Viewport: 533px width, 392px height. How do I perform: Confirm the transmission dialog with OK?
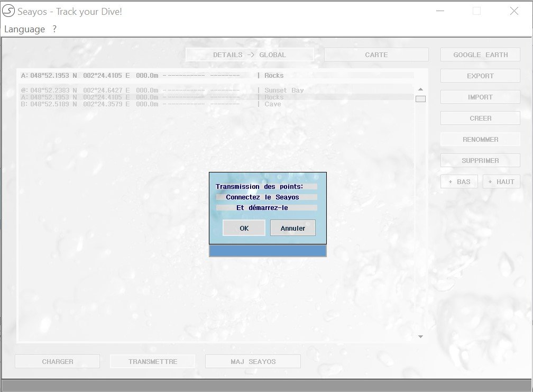[244, 228]
